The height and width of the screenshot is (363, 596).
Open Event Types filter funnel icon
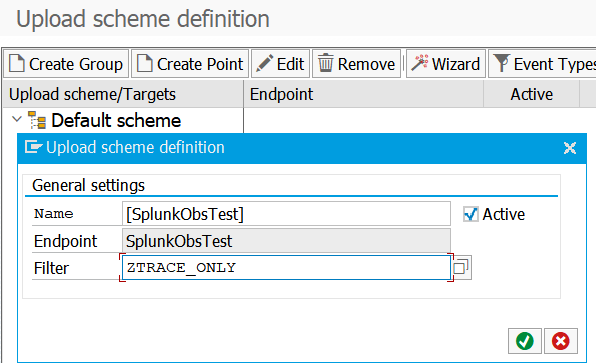coord(501,63)
